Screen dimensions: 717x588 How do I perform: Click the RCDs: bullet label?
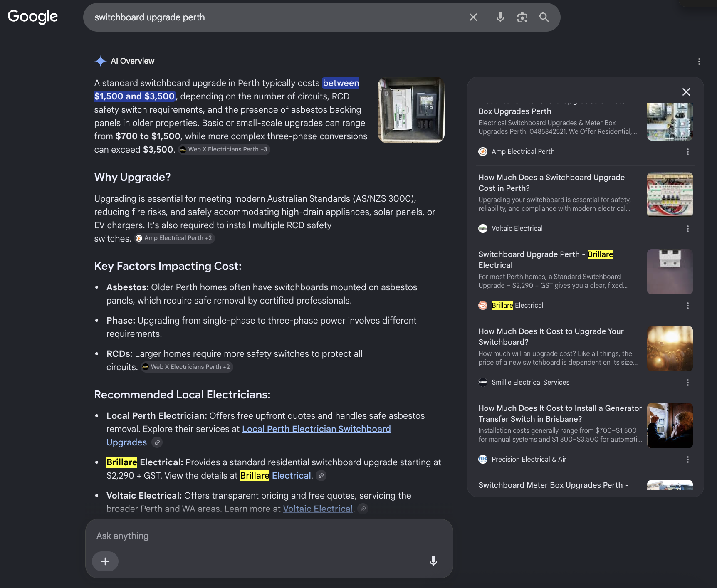(119, 354)
